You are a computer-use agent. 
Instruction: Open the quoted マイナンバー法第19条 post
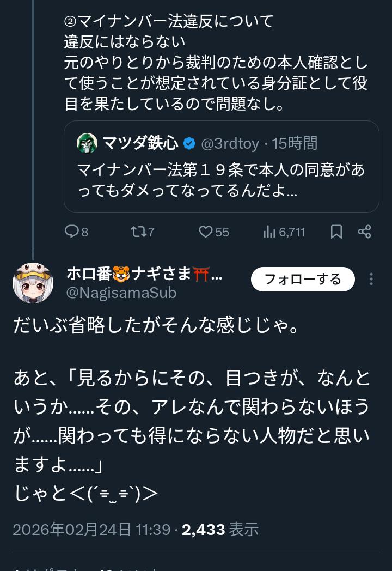click(x=221, y=180)
